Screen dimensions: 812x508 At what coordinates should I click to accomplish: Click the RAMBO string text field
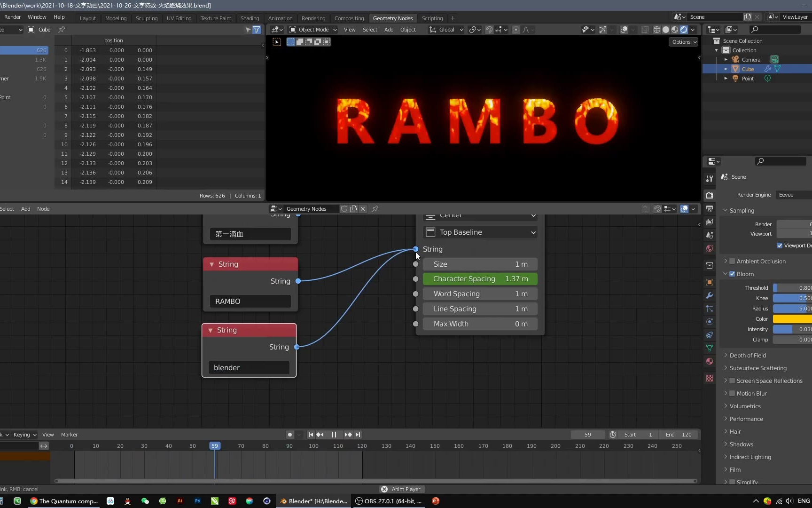250,301
